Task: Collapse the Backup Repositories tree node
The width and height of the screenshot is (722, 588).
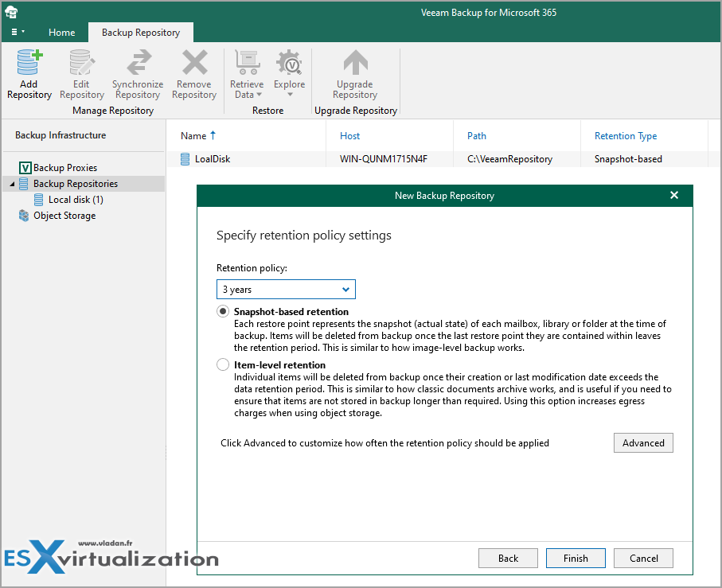Action: 12,184
